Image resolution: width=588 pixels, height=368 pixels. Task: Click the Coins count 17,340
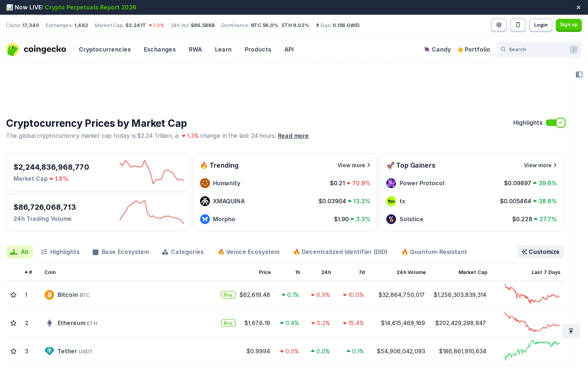click(x=31, y=25)
